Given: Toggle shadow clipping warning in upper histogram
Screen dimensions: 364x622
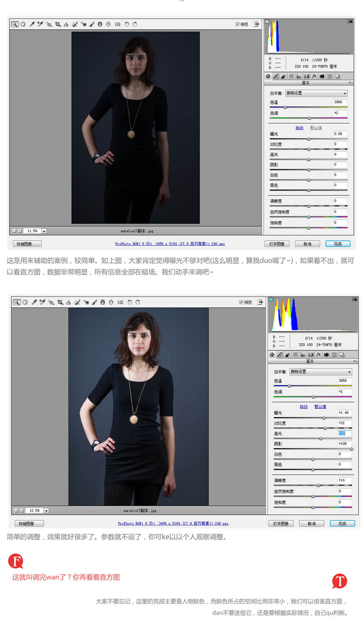Looking at the screenshot, I should pyautogui.click(x=267, y=21).
